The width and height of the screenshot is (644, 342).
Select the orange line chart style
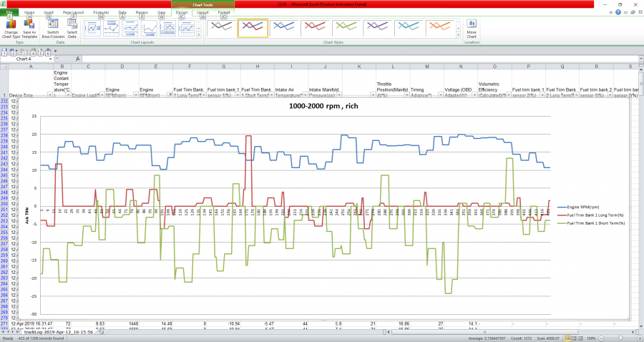point(441,28)
